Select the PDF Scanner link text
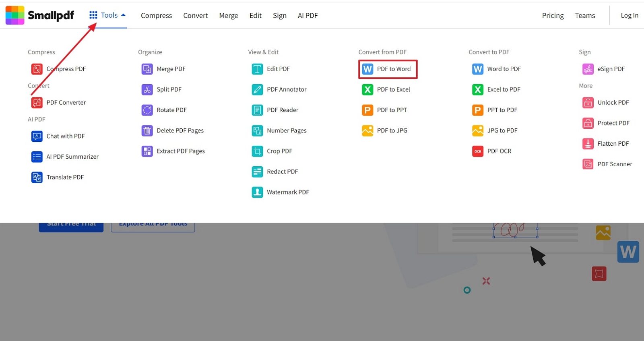This screenshot has height=341, width=644. pyautogui.click(x=615, y=164)
